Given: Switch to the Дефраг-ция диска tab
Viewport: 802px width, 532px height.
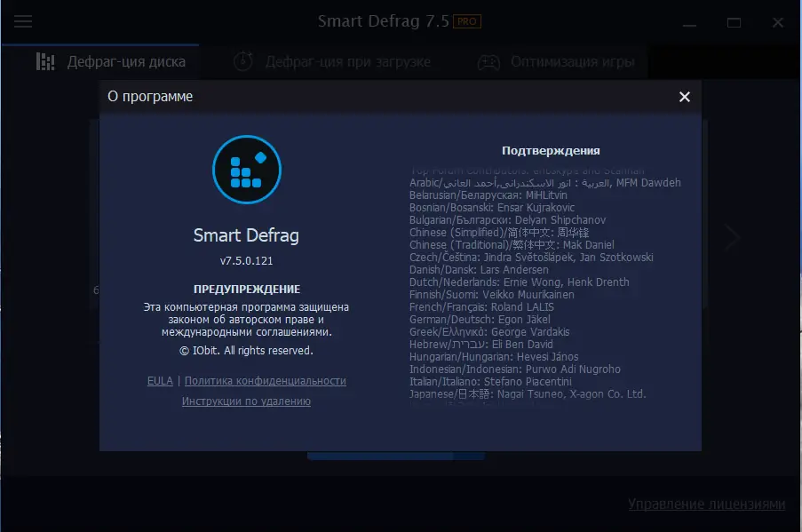Looking at the screenshot, I should point(124,62).
